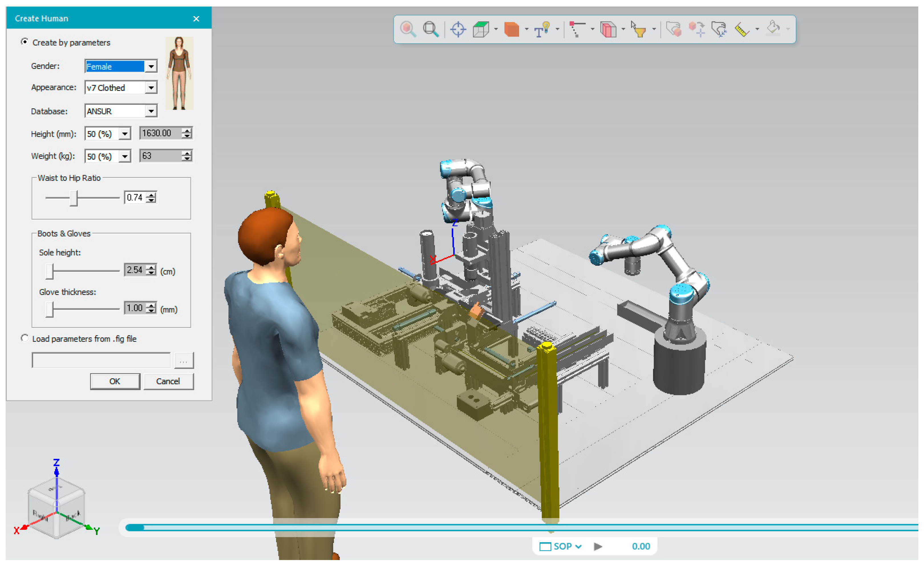924x566 pixels.
Task: Click the green-topped view point cube icon
Action: [x=481, y=29]
